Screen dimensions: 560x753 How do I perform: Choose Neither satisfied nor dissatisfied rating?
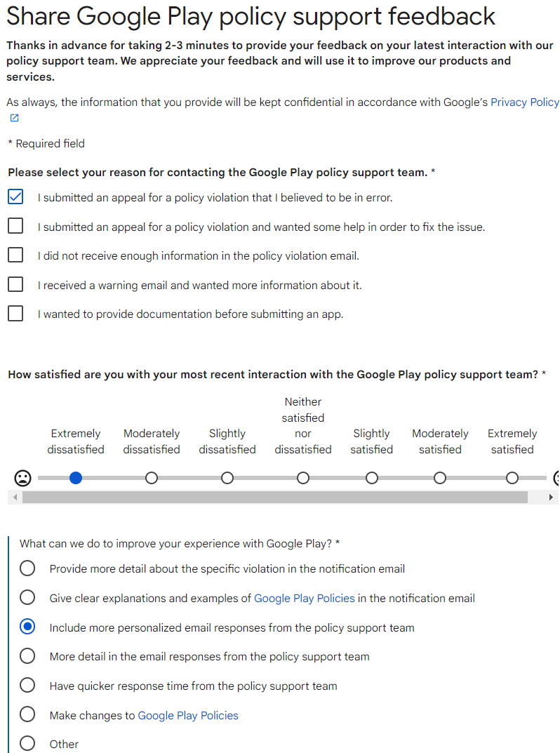point(303,478)
